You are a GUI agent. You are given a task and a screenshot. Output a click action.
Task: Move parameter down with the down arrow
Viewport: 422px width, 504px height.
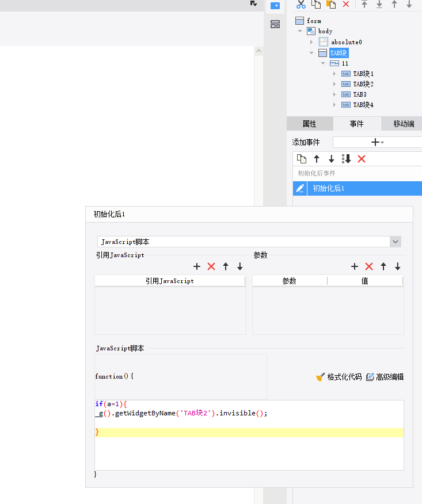pyautogui.click(x=397, y=266)
